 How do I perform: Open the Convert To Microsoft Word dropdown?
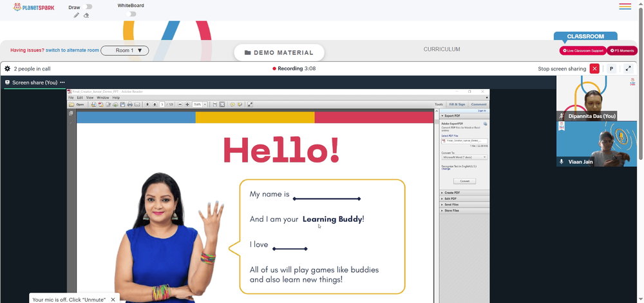[x=464, y=157]
